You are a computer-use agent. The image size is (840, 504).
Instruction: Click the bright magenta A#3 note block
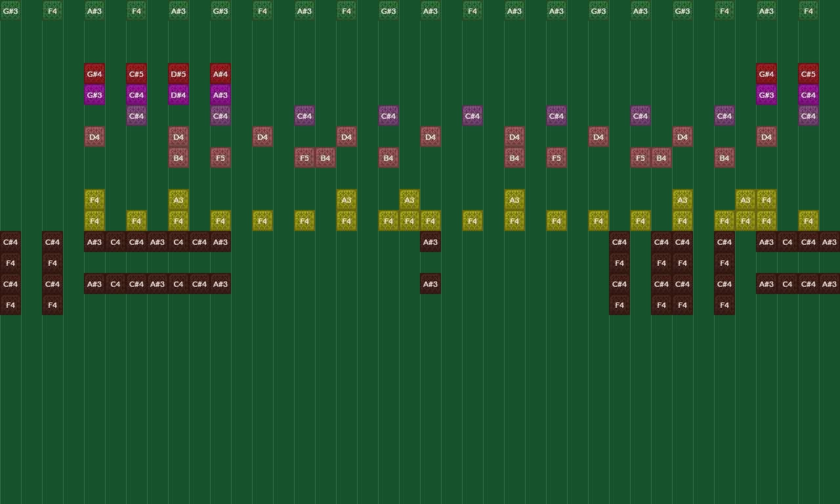coord(220,94)
